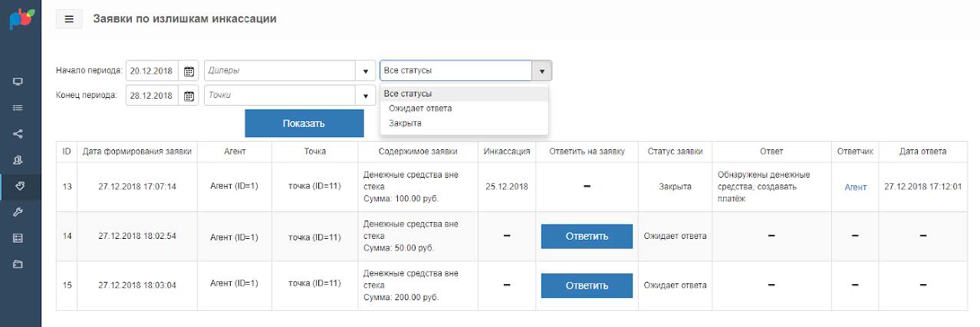Click the Обнаружены денежные средства answer cell

771,187
